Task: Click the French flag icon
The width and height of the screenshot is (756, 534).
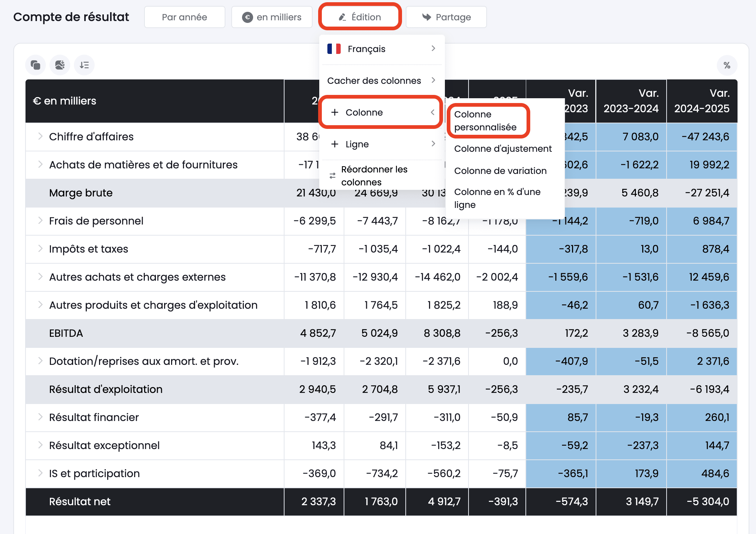Action: click(334, 49)
